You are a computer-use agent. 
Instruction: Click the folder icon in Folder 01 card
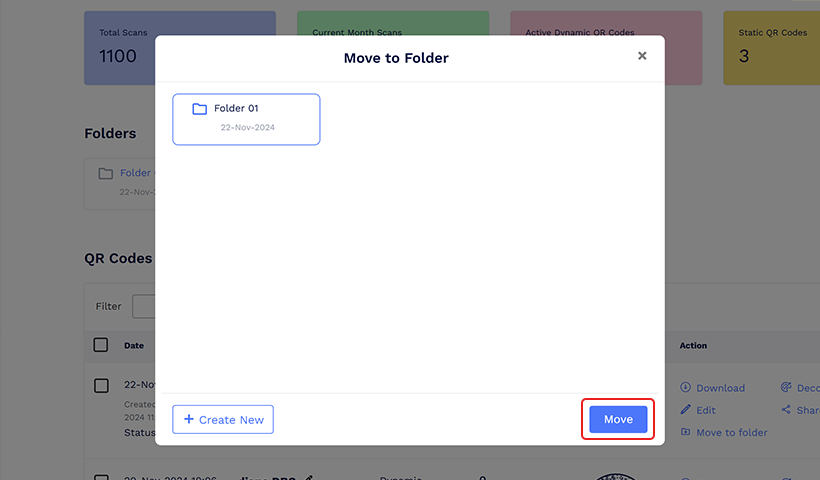pos(199,109)
